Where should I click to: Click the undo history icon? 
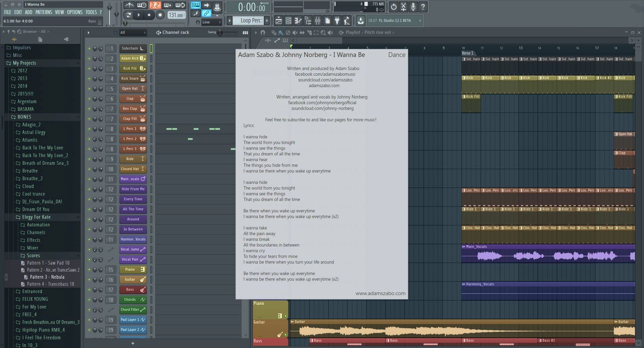tap(394, 6)
